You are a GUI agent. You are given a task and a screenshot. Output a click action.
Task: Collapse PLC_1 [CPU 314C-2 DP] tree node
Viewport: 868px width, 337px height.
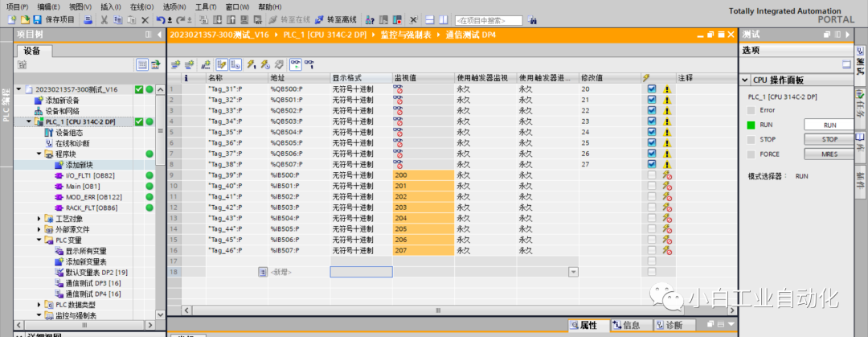29,121
